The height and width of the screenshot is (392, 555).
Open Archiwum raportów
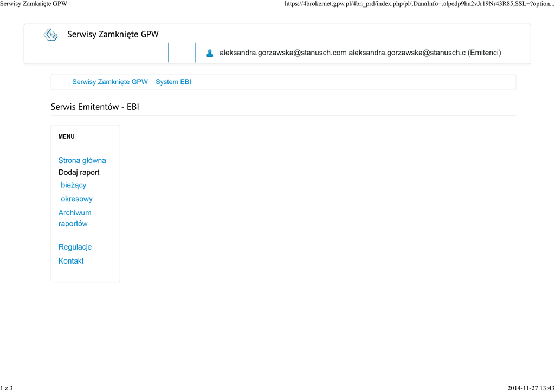tap(74, 218)
